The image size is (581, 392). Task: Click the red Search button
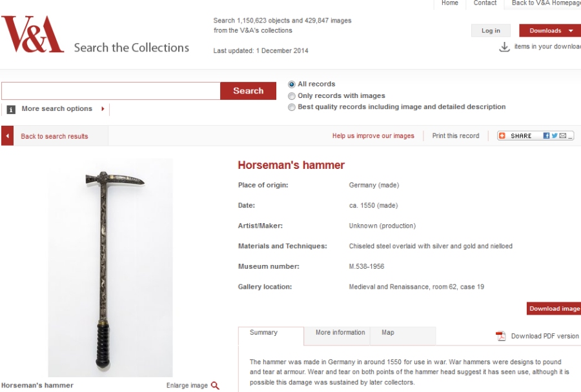249,91
